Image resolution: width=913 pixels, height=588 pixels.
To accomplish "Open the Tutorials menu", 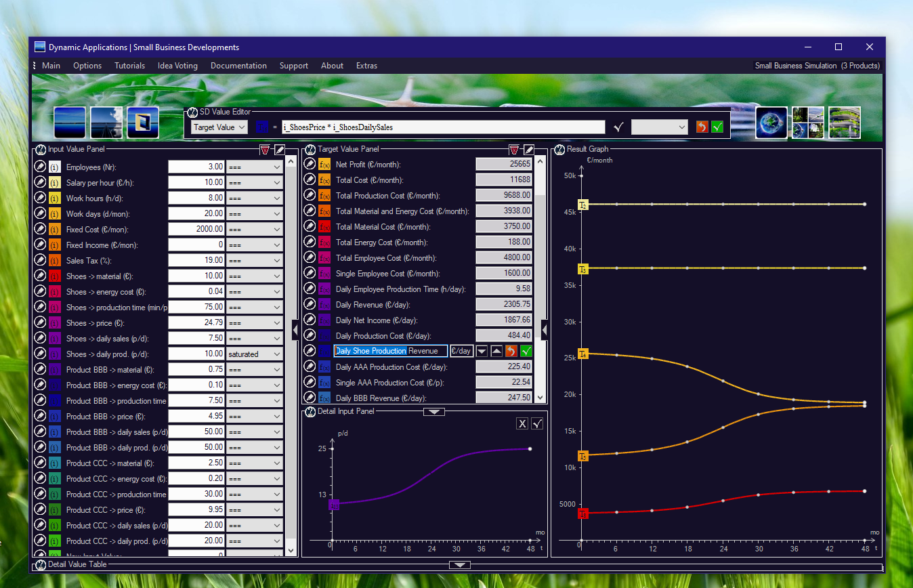I will 129,66.
